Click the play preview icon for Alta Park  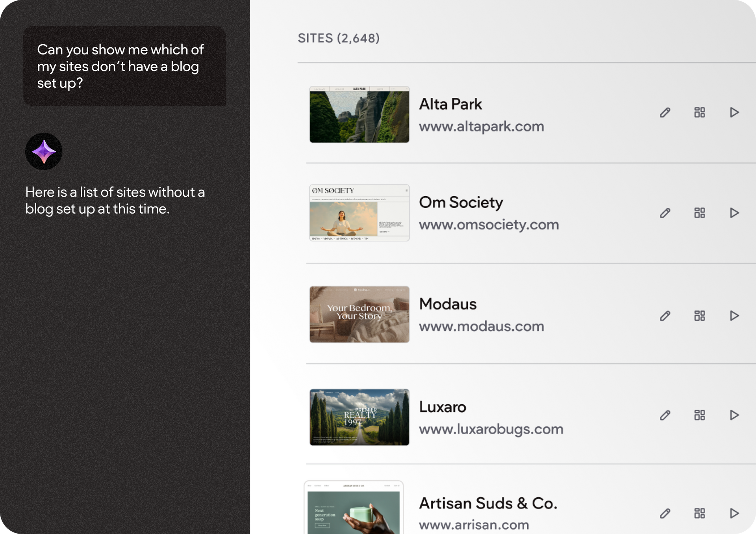click(x=734, y=112)
